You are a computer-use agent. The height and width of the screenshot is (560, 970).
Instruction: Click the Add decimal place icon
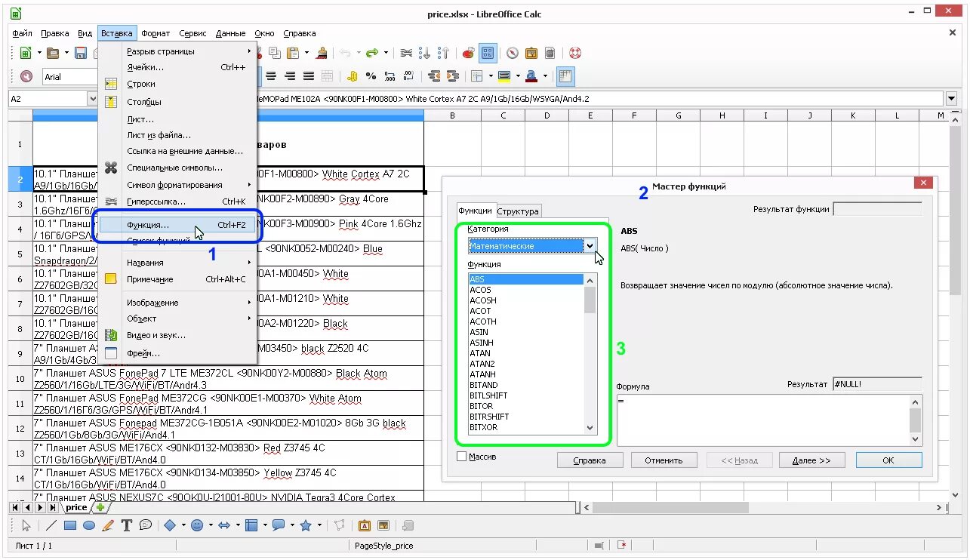pos(390,76)
